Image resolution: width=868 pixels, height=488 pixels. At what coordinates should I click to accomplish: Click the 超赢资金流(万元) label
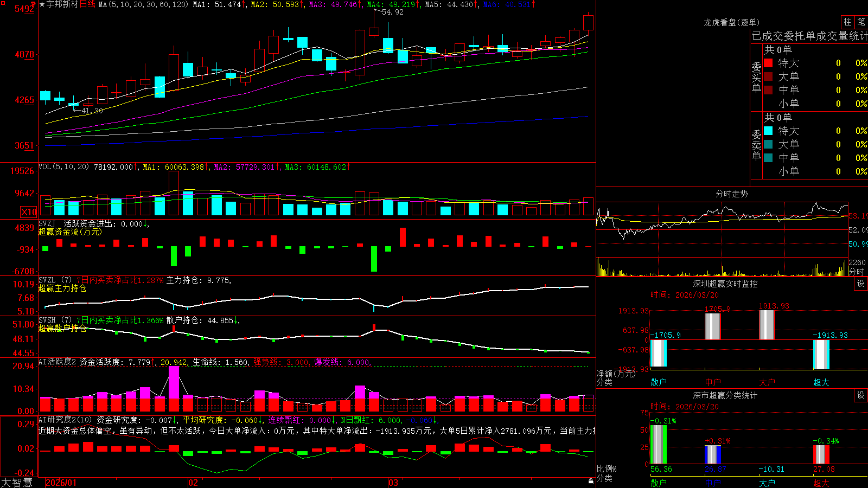pos(70,232)
